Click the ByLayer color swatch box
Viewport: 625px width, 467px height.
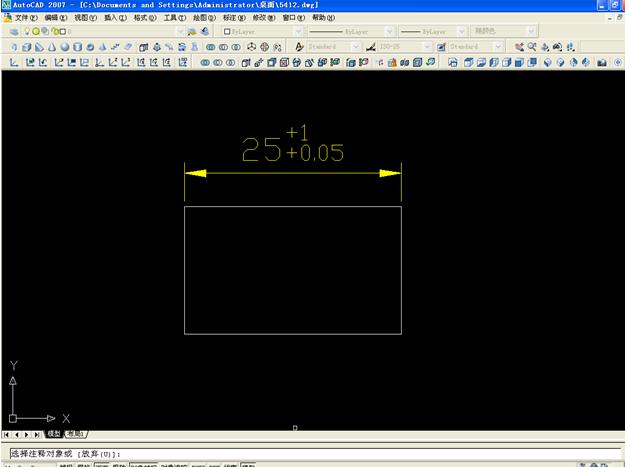pos(227,31)
